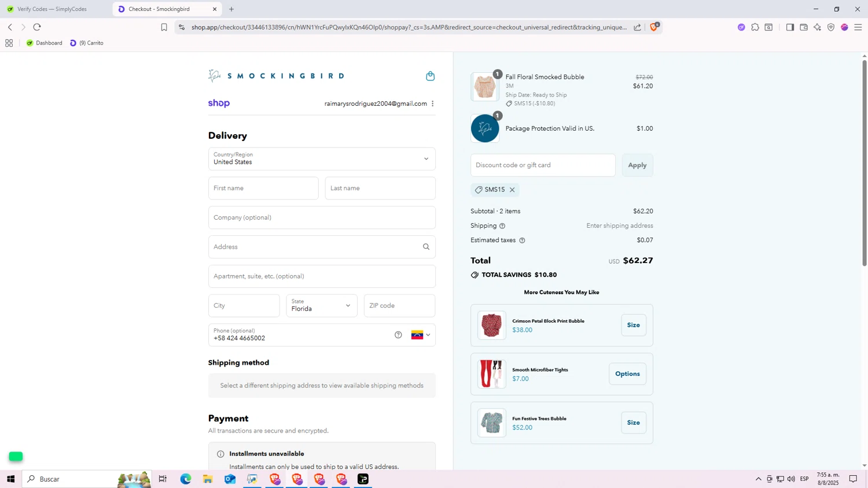The width and height of the screenshot is (868, 488).
Task: Reload the checkout page
Action: 37,27
